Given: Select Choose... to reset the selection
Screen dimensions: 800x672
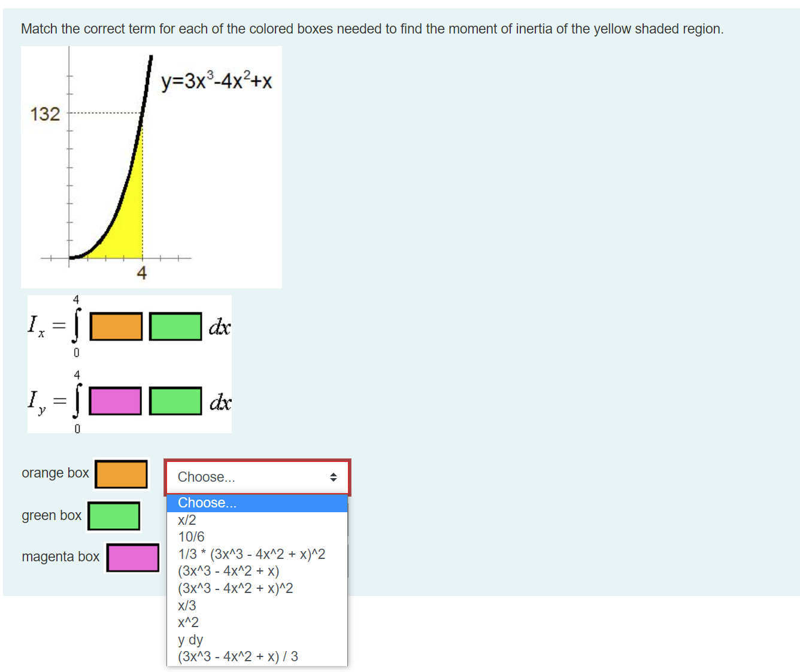Looking at the screenshot, I should (x=207, y=503).
